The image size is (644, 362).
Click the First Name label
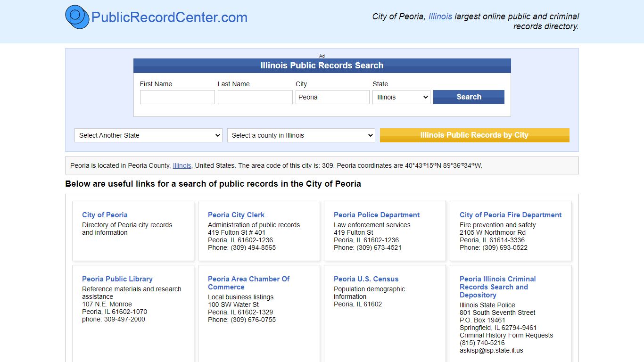[156, 84]
